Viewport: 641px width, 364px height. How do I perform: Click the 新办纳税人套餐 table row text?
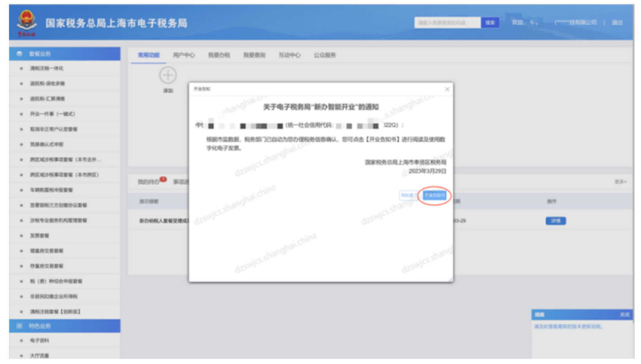point(164,221)
